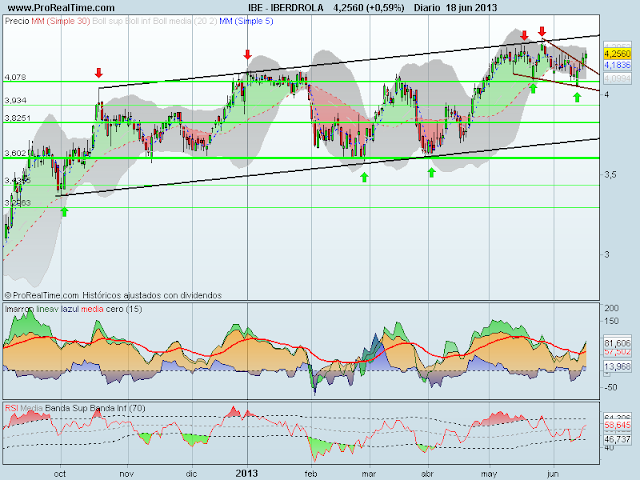The image size is (640, 480).
Task: Click the 46,737 RSI band value tag
Action: pyautogui.click(x=618, y=439)
